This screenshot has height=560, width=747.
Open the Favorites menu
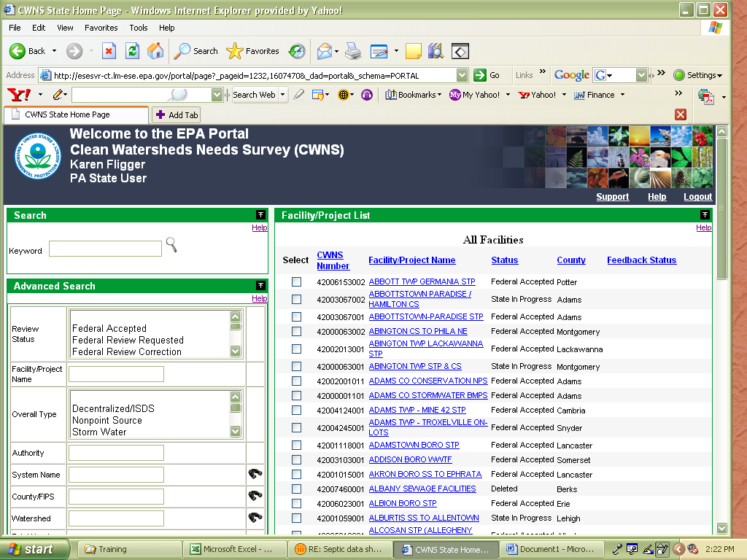pyautogui.click(x=101, y=28)
